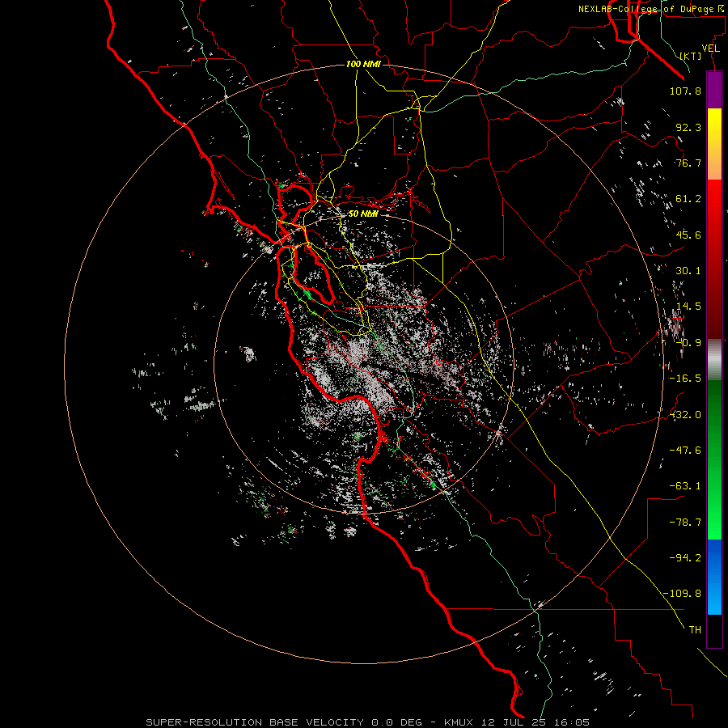Click the 92.3 velocity scale value
Screen dimensions: 728x728
(688, 127)
